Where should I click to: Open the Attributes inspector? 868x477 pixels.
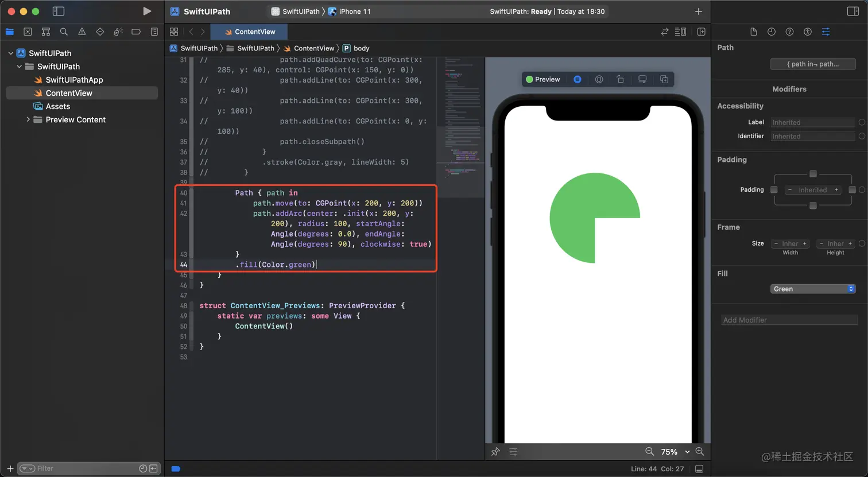(x=826, y=32)
